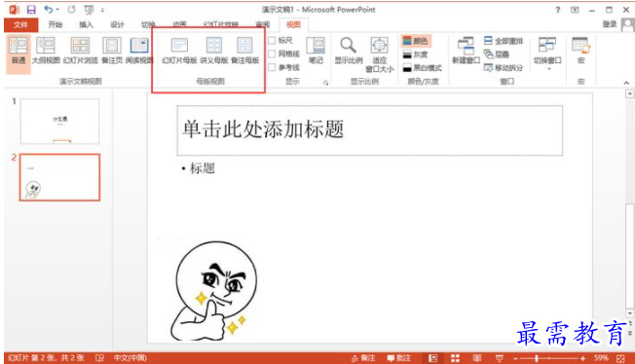Open 显示比例 zoom dialog
This screenshot has height=364, width=635.
(349, 51)
